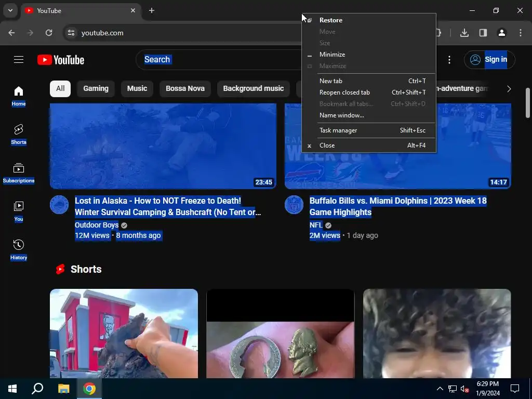This screenshot has height=399, width=532.
Task: Select the Background music chip
Action: click(x=254, y=88)
